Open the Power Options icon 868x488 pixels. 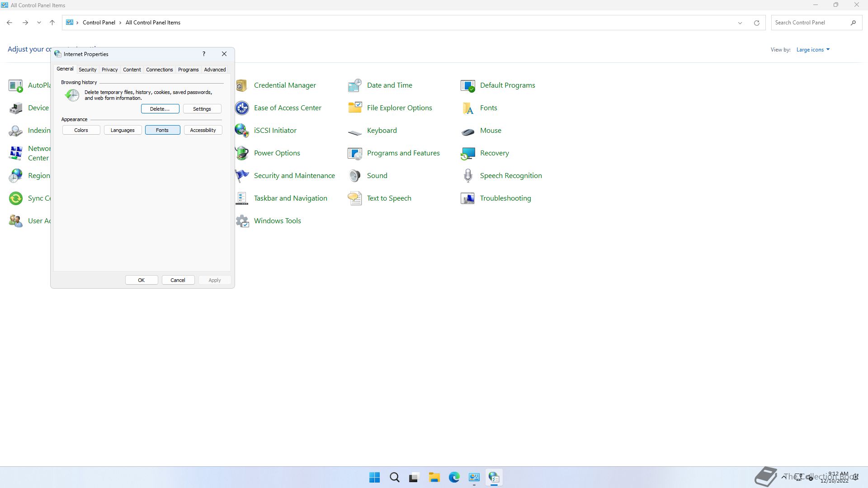pyautogui.click(x=242, y=153)
